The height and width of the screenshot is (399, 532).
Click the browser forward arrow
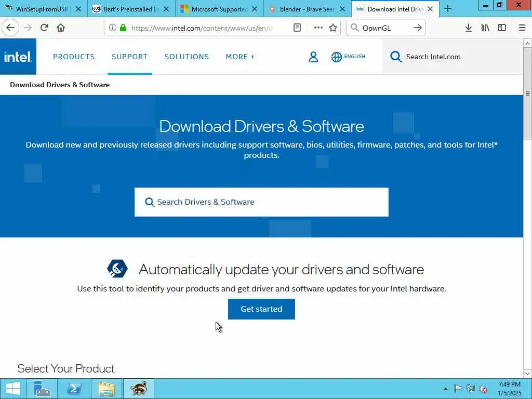click(28, 28)
